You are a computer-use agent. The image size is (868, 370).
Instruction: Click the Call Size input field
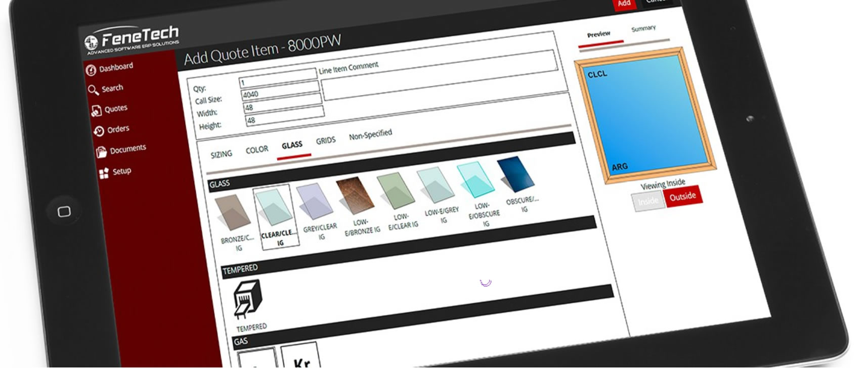(x=280, y=91)
